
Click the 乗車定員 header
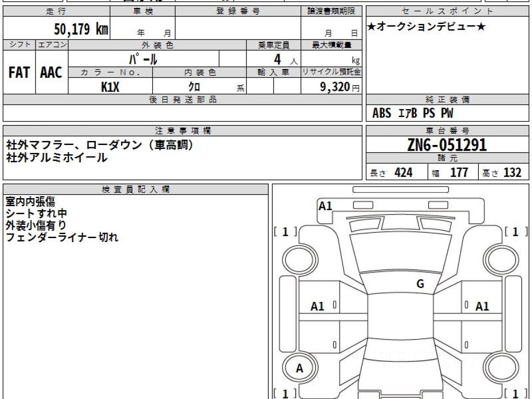274,45
